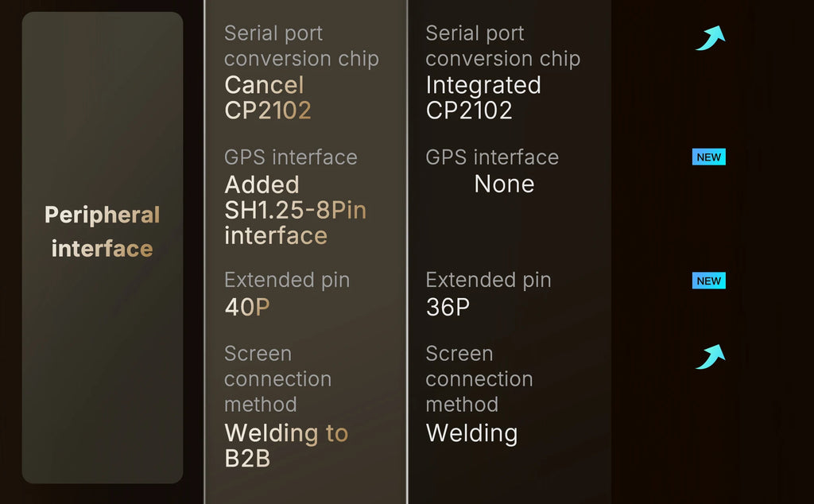
Task: Click the Integrated CP2102 value
Action: [483, 98]
